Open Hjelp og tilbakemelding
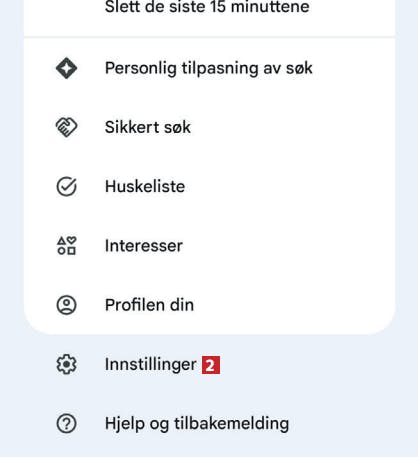418x457 pixels. pyautogui.click(x=210, y=423)
